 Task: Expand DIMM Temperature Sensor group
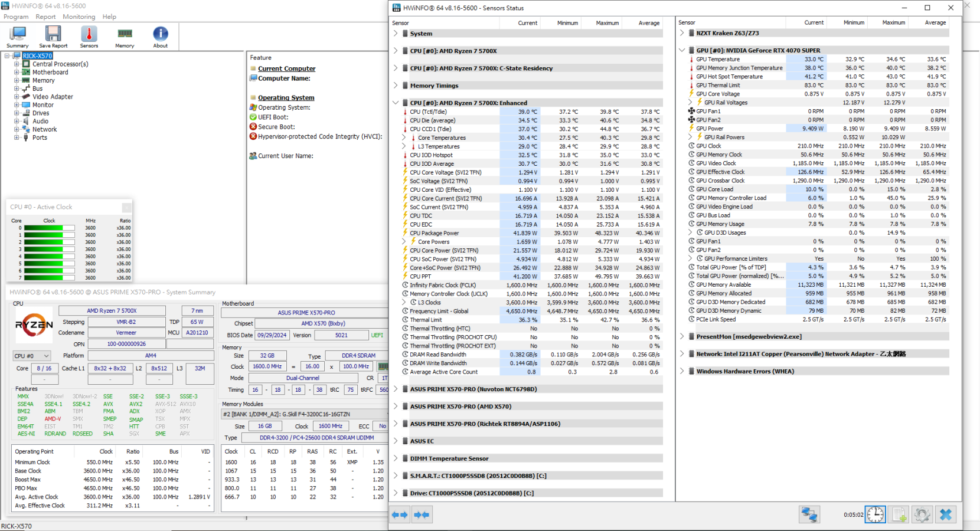(396, 458)
